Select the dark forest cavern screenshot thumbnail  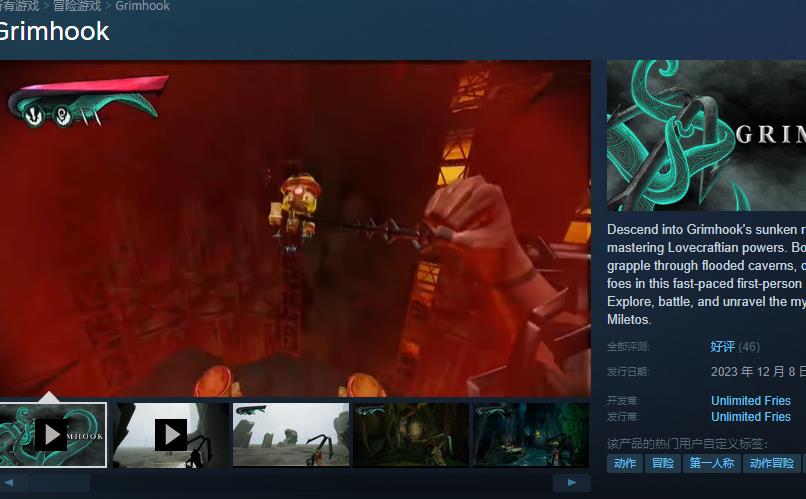point(411,435)
